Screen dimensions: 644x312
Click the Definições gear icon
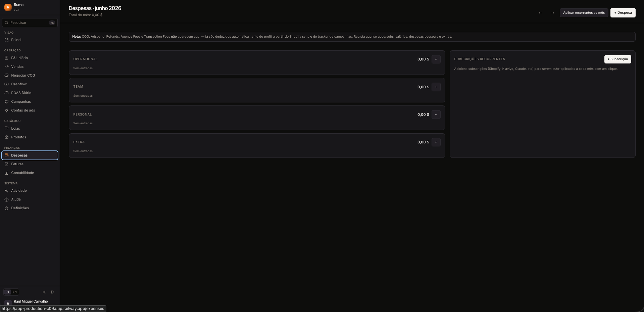click(6, 208)
